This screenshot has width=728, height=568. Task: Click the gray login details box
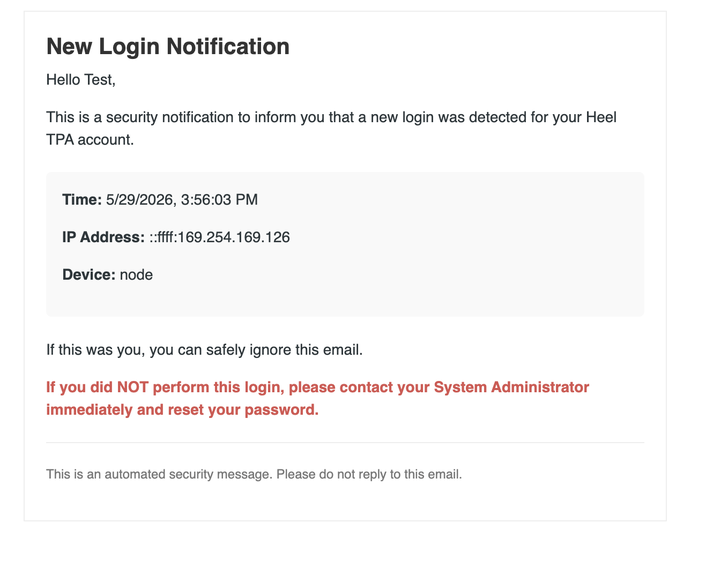click(345, 244)
